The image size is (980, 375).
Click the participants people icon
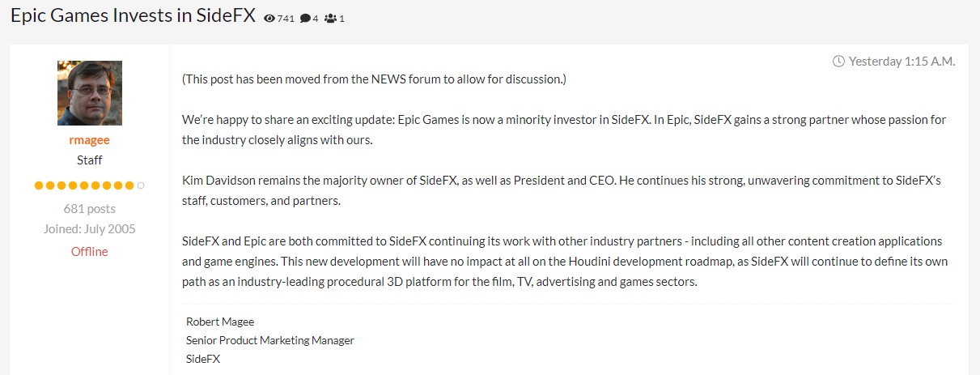click(x=330, y=19)
